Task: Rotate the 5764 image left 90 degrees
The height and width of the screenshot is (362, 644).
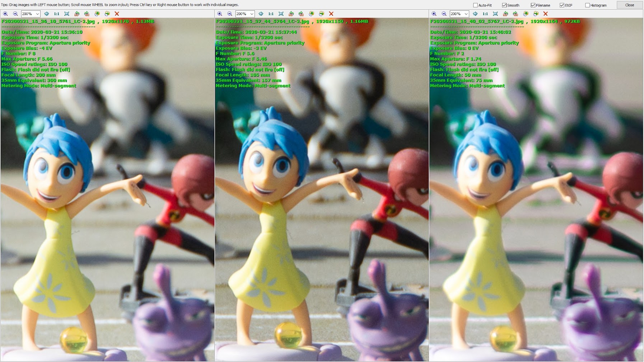Action: pyautogui.click(x=291, y=14)
